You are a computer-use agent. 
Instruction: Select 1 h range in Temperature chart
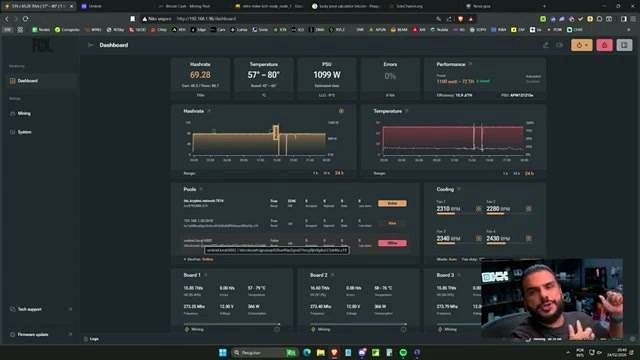pos(505,173)
